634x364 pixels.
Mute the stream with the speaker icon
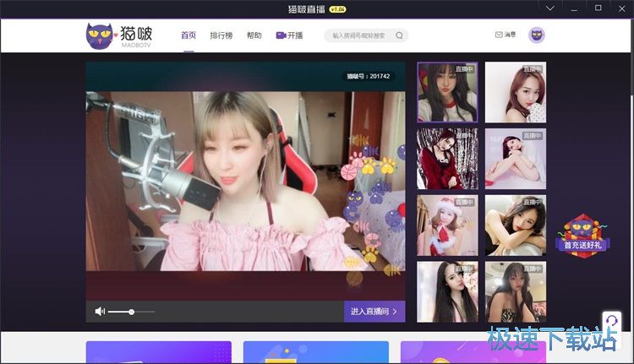100,311
